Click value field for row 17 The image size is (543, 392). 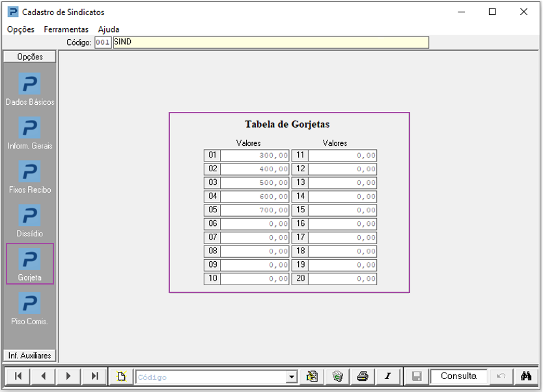pyautogui.click(x=342, y=238)
